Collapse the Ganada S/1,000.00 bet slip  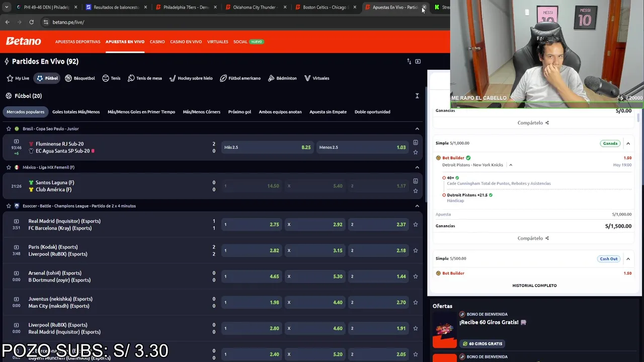click(x=628, y=143)
